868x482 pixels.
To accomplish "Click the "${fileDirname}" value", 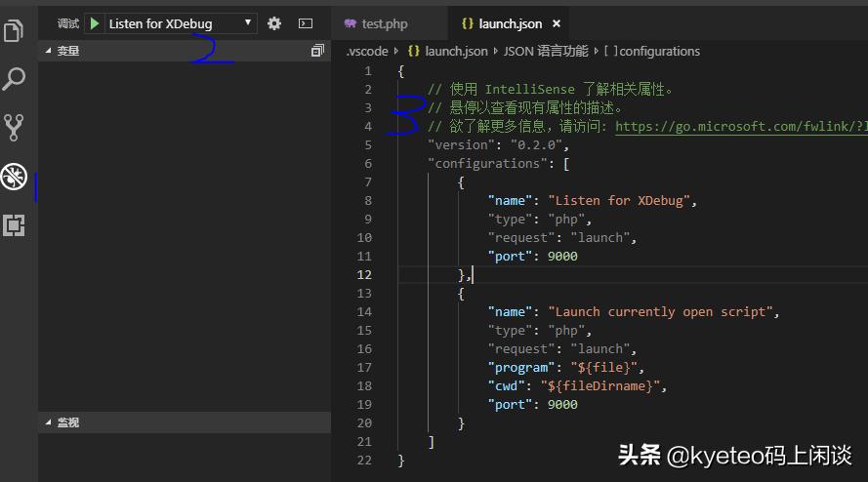I will tap(600, 385).
